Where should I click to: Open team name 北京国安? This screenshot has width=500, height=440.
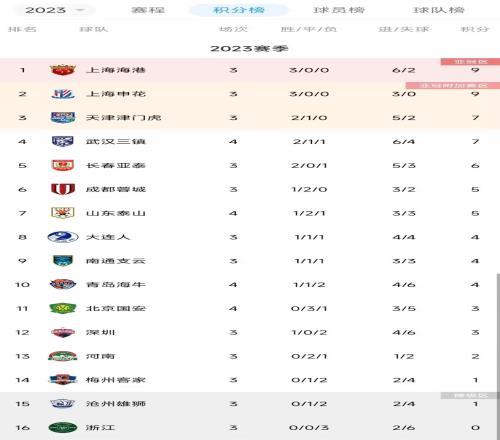click(116, 308)
